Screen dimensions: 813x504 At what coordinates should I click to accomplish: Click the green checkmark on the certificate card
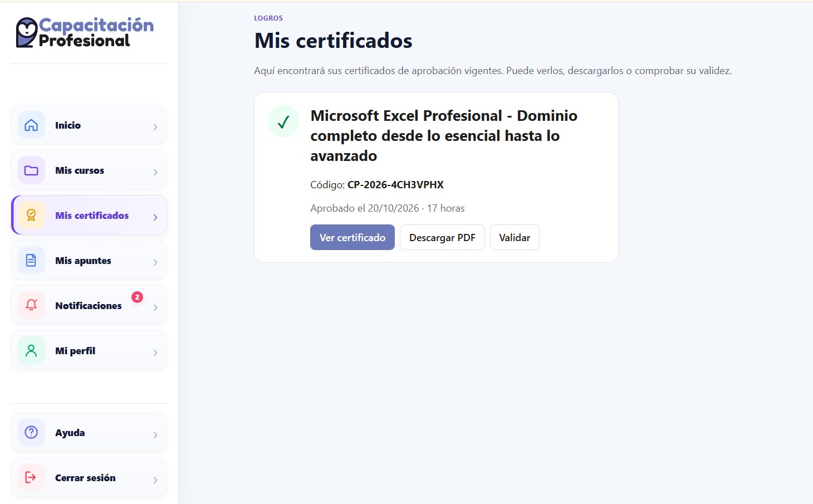click(x=283, y=121)
